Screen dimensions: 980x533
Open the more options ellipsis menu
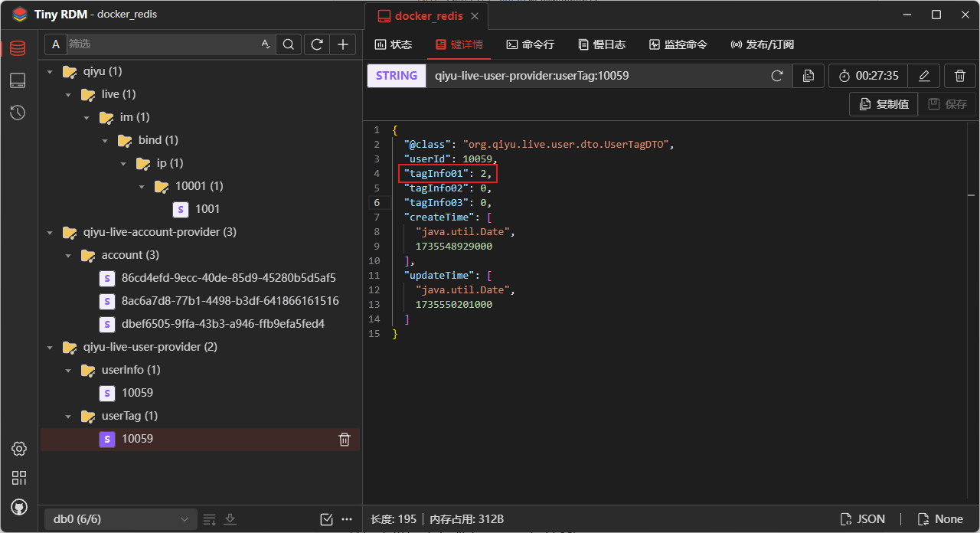(x=347, y=519)
